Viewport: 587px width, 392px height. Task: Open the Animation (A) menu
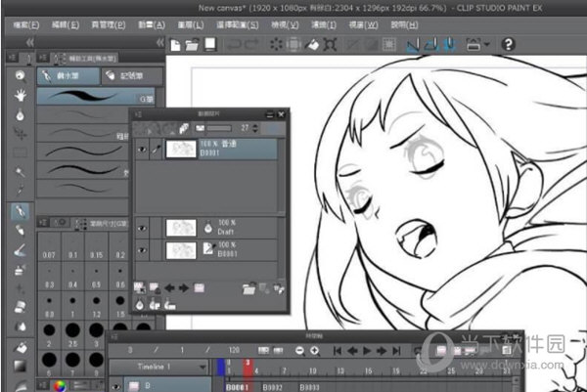pyautogui.click(x=152, y=25)
